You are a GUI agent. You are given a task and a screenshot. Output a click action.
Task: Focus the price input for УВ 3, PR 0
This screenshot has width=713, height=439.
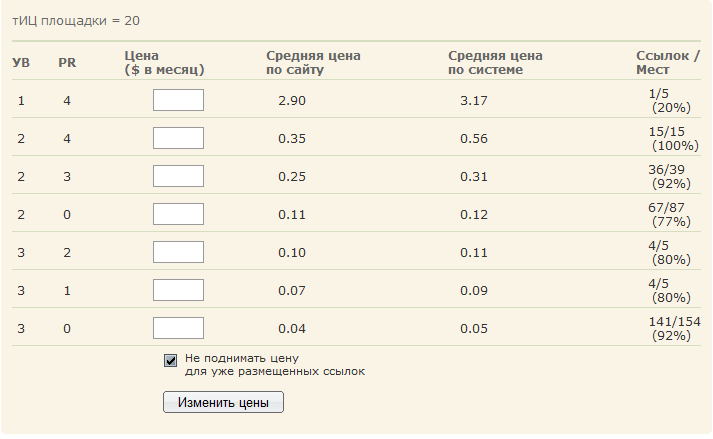[178, 328]
